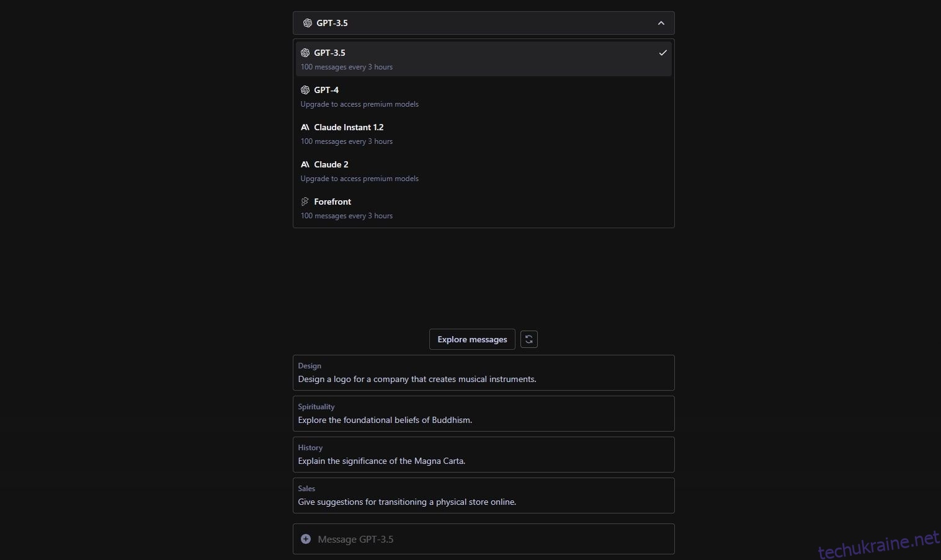Click '100 messages every 3 hours' under GPT-3.5
The width and height of the screenshot is (941, 560).
pos(347,67)
